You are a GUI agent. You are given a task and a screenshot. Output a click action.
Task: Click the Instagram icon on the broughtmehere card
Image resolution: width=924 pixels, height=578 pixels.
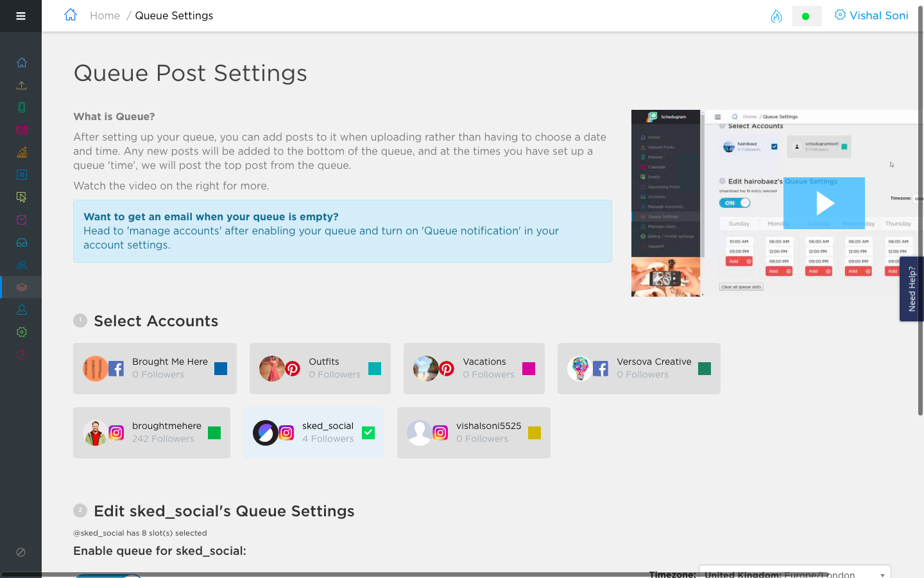click(x=116, y=433)
